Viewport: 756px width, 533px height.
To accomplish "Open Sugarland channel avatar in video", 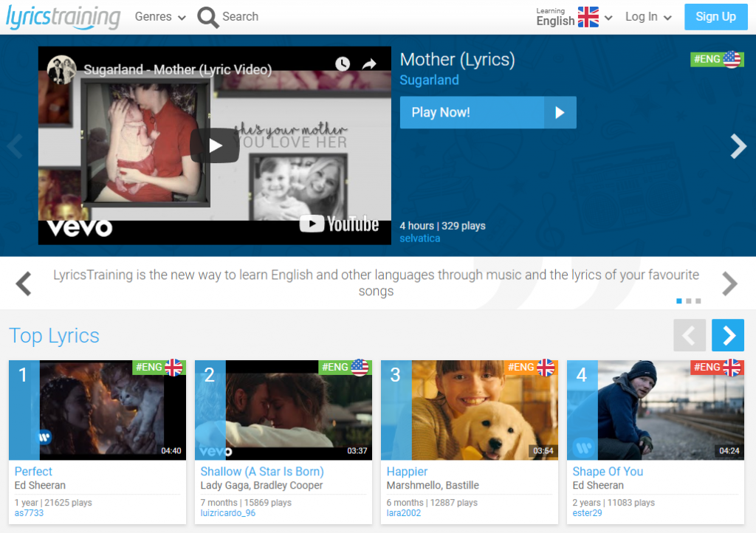I will (61, 69).
